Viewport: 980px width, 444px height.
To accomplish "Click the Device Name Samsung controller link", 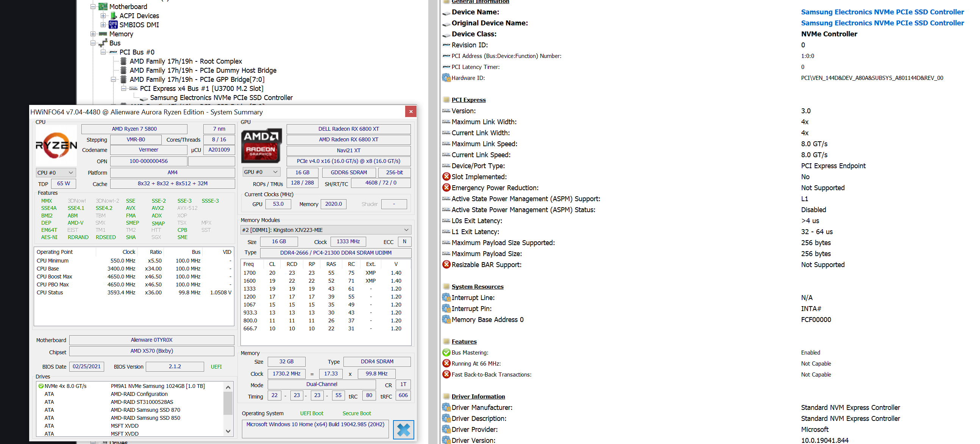I will click(x=882, y=12).
